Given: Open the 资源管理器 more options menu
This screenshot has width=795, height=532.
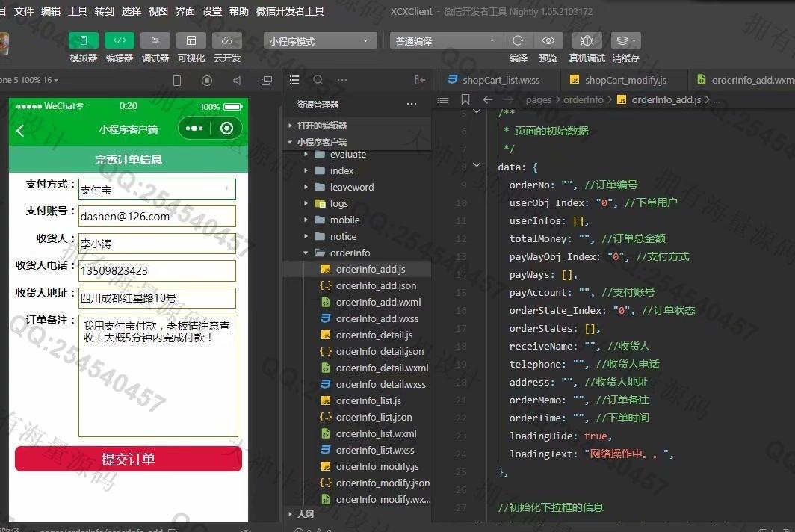Looking at the screenshot, I should click(411, 104).
